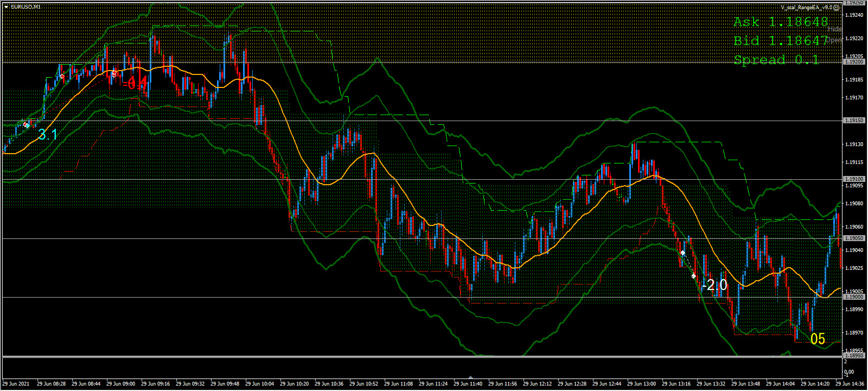Click the 1.19000 price level tag
868x391 pixels.
tap(854, 297)
